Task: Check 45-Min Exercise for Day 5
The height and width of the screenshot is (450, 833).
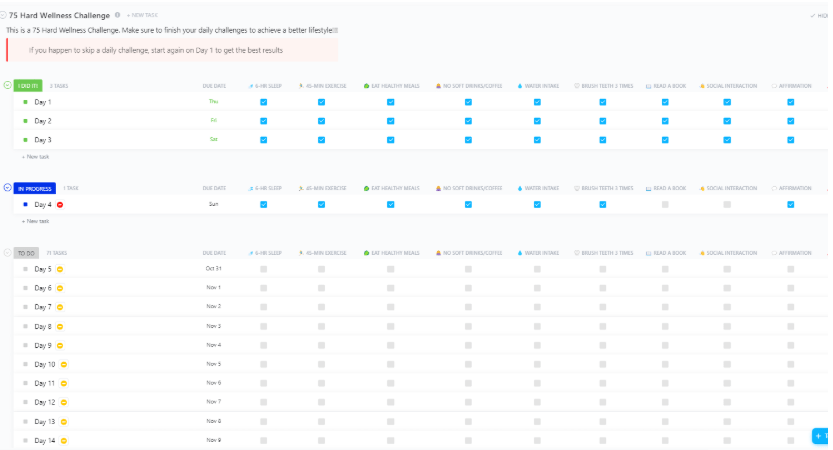Action: (x=322, y=269)
